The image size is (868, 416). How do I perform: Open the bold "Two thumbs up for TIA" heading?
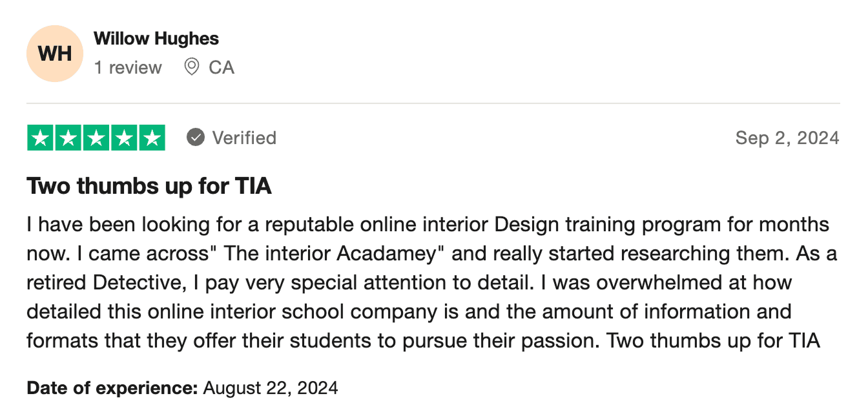click(x=149, y=187)
